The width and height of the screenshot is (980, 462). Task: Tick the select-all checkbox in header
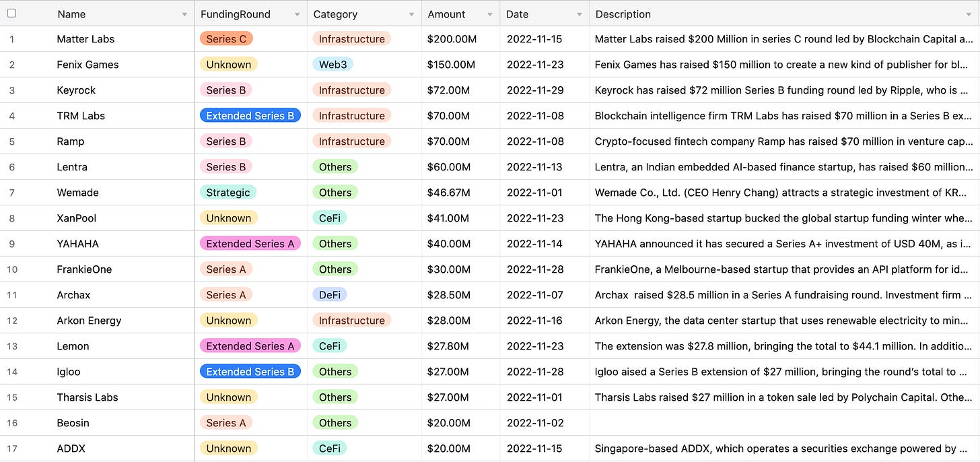pos(11,13)
